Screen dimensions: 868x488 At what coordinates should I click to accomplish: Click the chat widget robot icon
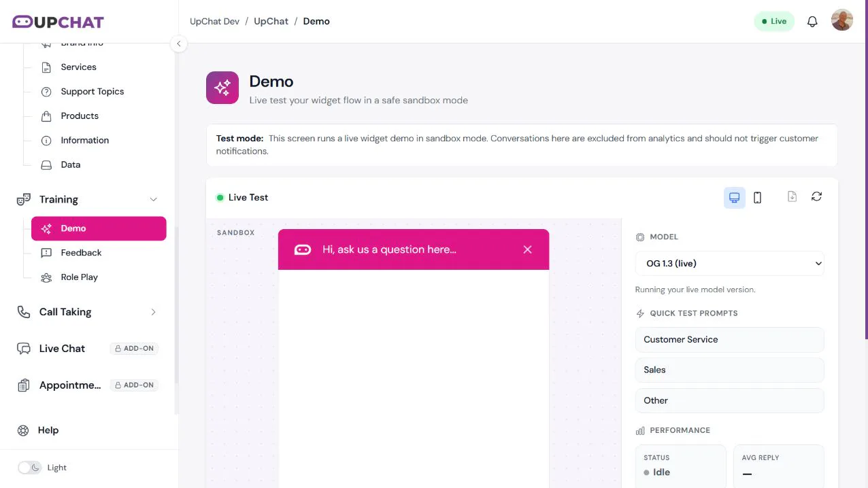click(303, 249)
